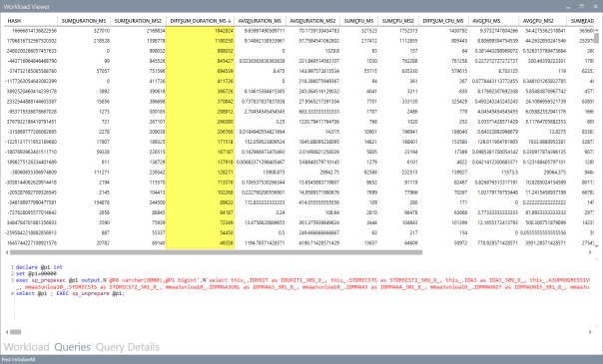Screen dimensions: 603x364
Task: Open the Query Details tab
Action: 128,347
